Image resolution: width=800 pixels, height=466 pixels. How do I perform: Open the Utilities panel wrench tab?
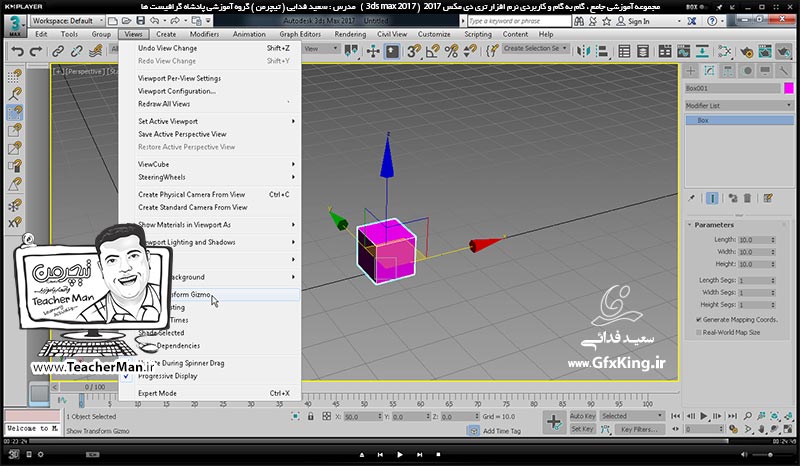pyautogui.click(x=783, y=71)
